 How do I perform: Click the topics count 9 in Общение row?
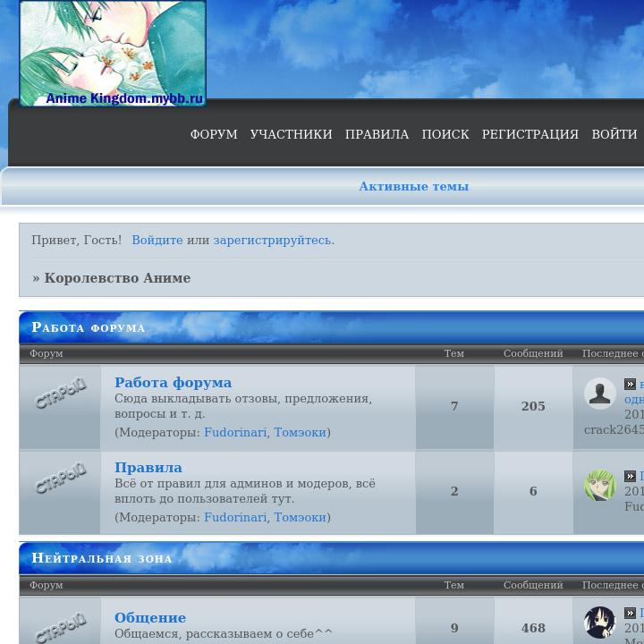pyautogui.click(x=454, y=628)
